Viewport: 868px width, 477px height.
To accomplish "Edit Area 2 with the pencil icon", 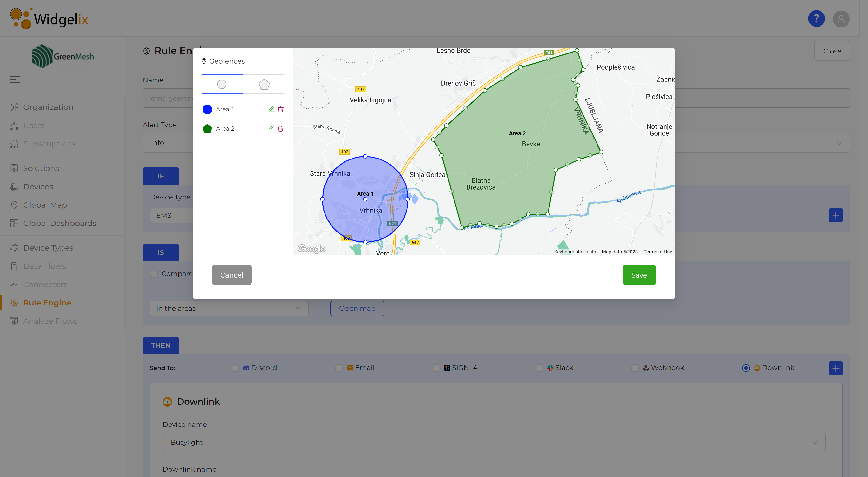I will [x=271, y=128].
